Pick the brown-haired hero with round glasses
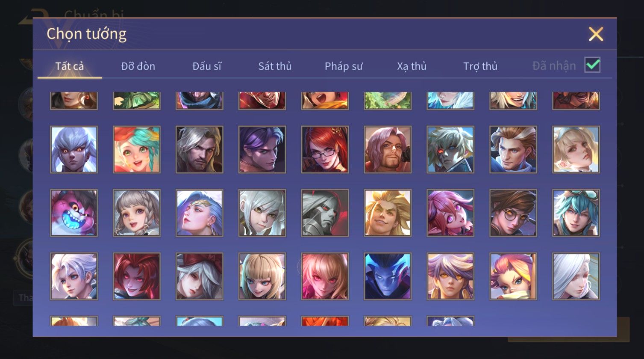Viewport: 644px width, 359px height. [x=513, y=213]
